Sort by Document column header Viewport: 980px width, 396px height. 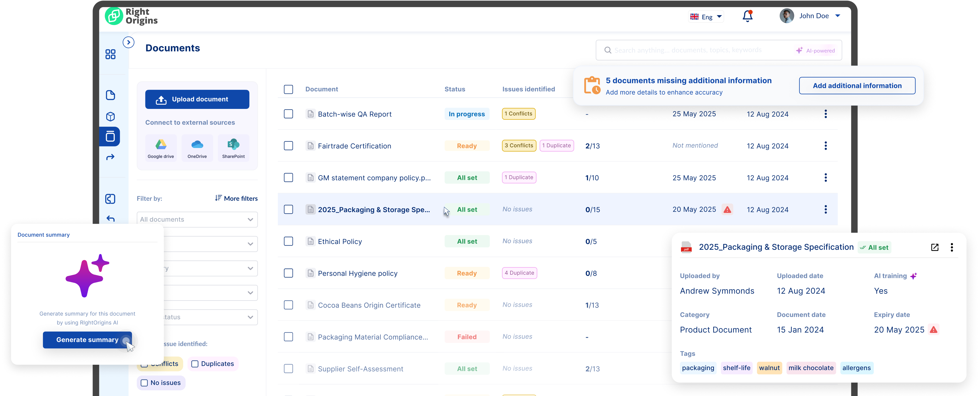[321, 89]
